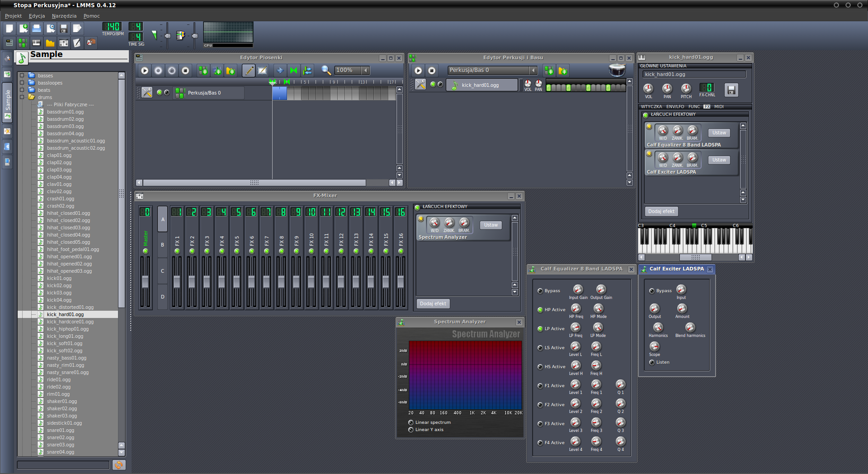Click Ustaw for Spectrum Analyzer effect

pos(491,225)
